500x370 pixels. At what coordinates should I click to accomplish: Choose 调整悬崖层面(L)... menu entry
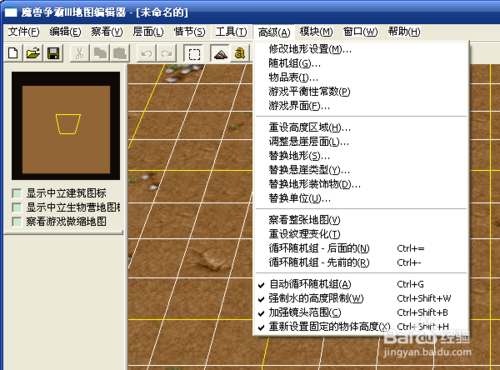(361, 142)
